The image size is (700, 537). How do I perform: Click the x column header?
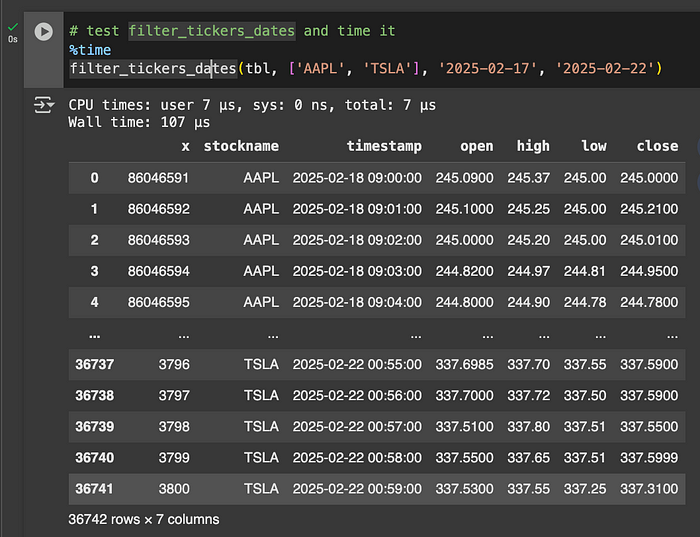point(185,146)
